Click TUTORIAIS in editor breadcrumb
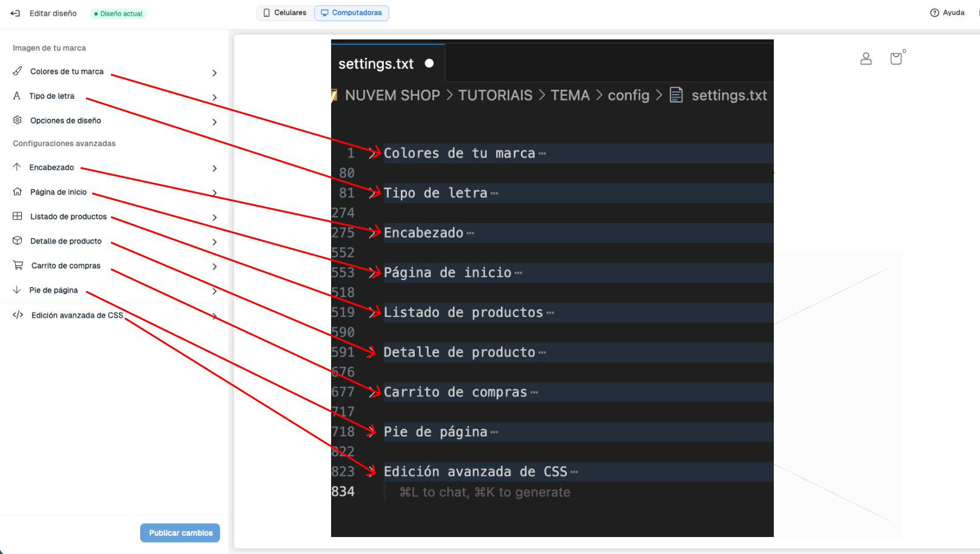980x554 pixels. point(495,95)
